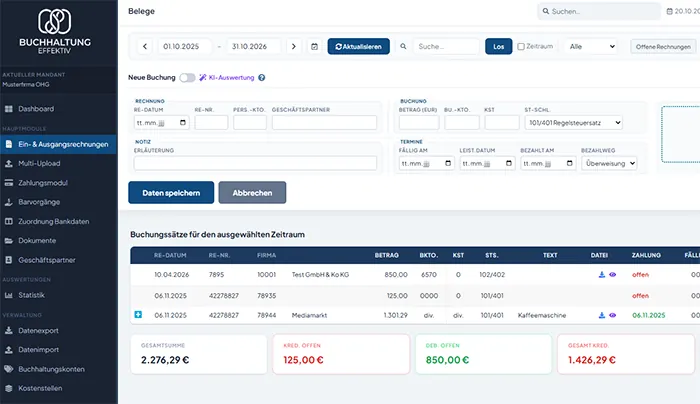Image resolution: width=700 pixels, height=404 pixels.
Task: Click the Los search button
Action: [x=499, y=46]
